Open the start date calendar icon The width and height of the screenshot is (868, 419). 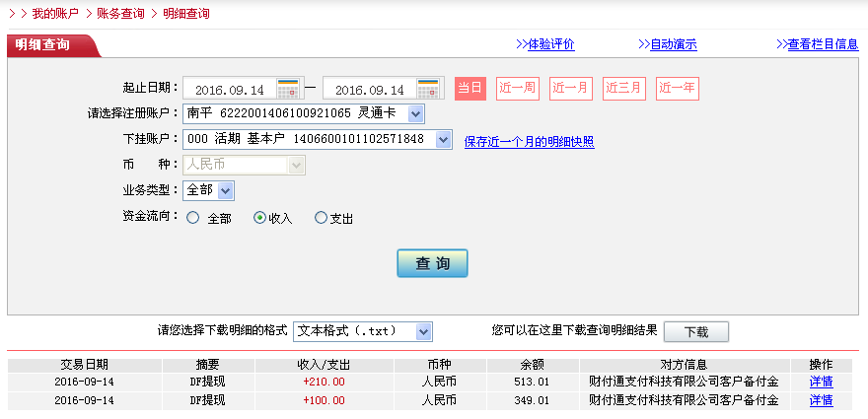point(288,89)
